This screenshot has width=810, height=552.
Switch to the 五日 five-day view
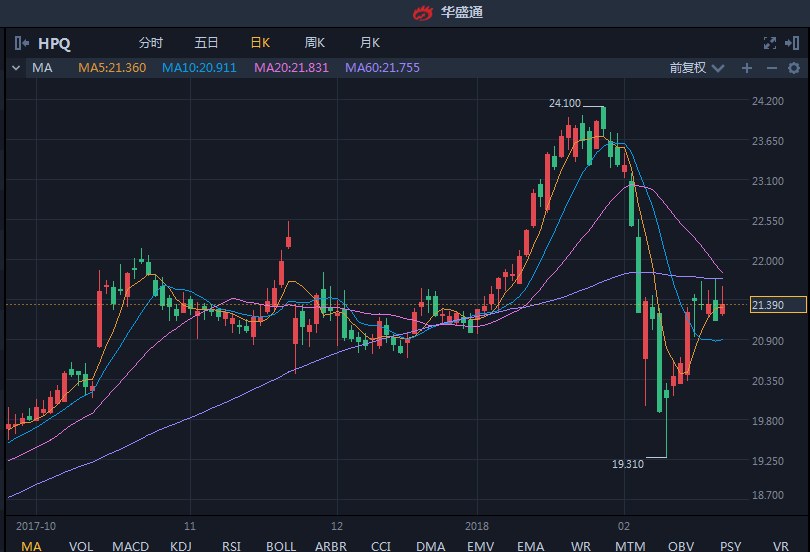pyautogui.click(x=206, y=43)
